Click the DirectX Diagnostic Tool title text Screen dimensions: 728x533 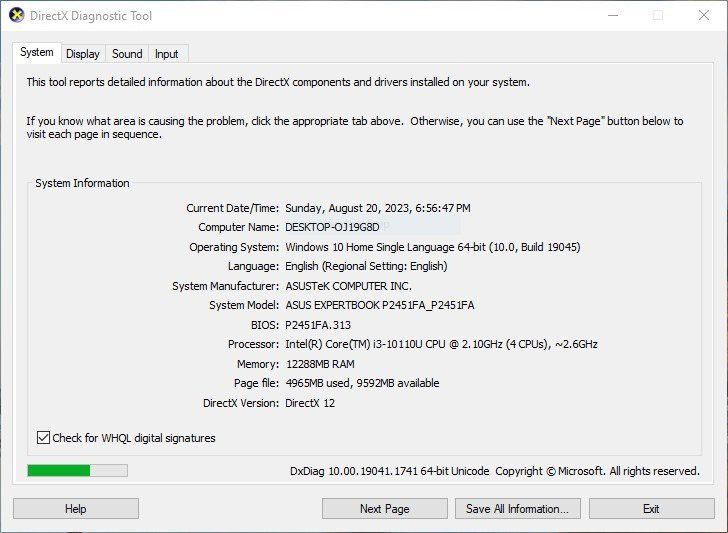91,16
